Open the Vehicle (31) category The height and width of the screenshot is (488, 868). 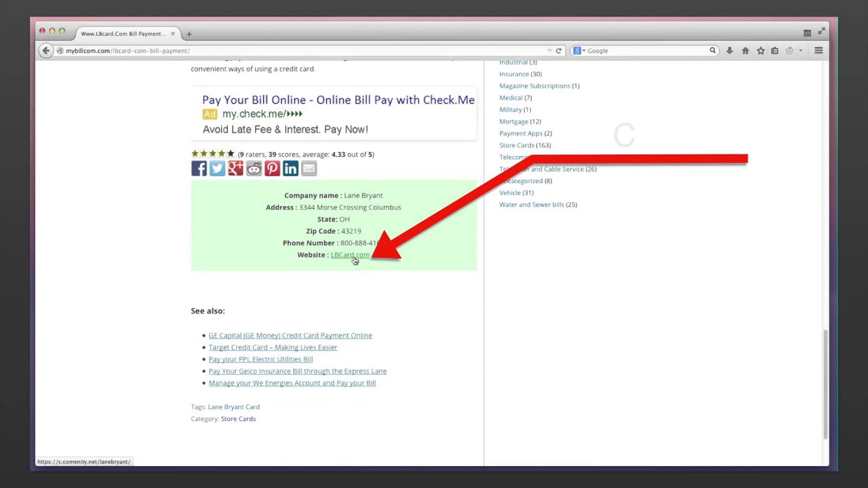510,192
